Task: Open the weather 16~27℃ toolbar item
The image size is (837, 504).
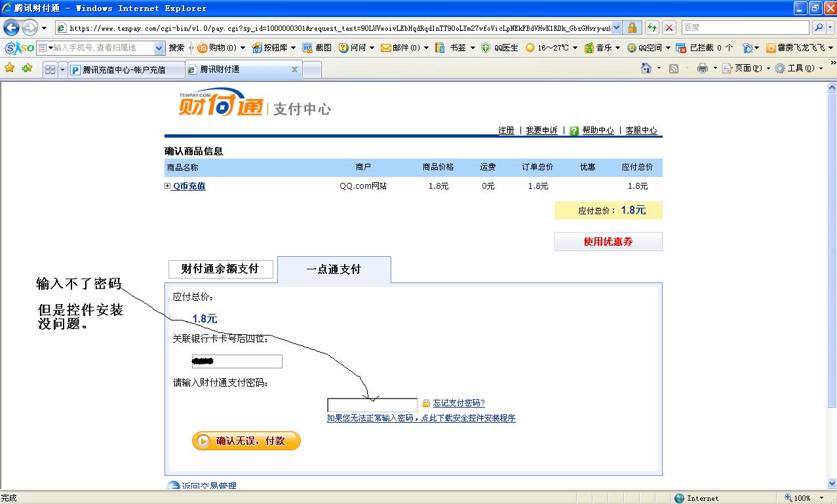Action: (551, 48)
